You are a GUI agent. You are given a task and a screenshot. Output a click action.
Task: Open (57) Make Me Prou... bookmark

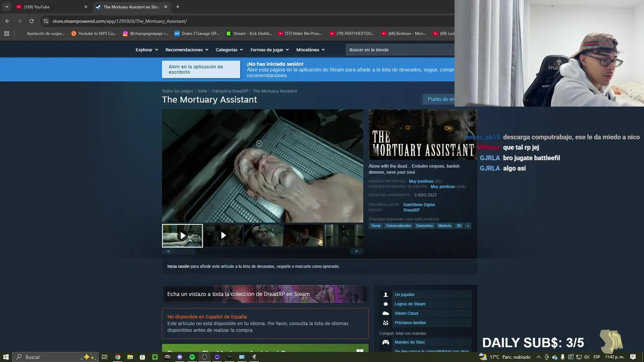[300, 34]
